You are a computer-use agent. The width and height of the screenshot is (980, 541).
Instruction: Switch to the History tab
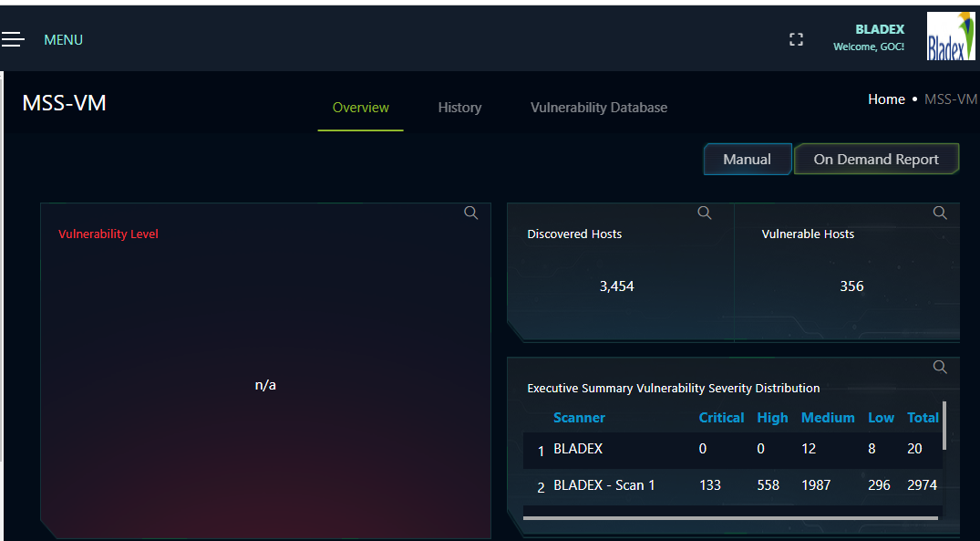click(459, 108)
